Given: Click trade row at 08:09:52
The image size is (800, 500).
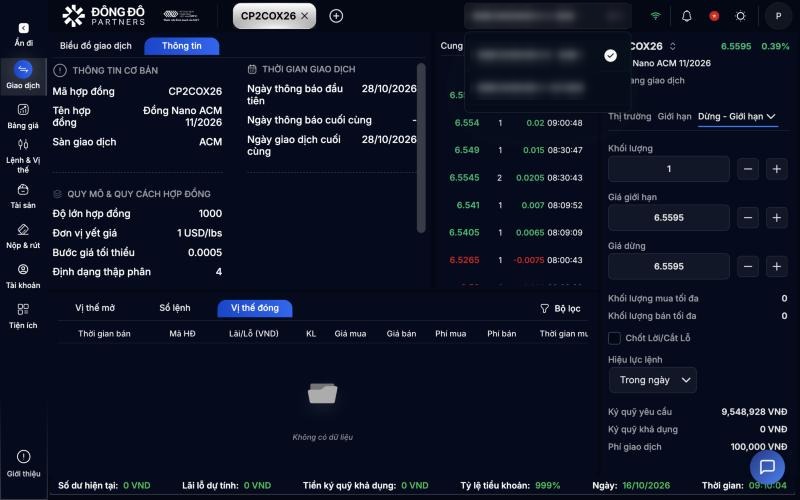Looking at the screenshot, I should click(x=515, y=205).
